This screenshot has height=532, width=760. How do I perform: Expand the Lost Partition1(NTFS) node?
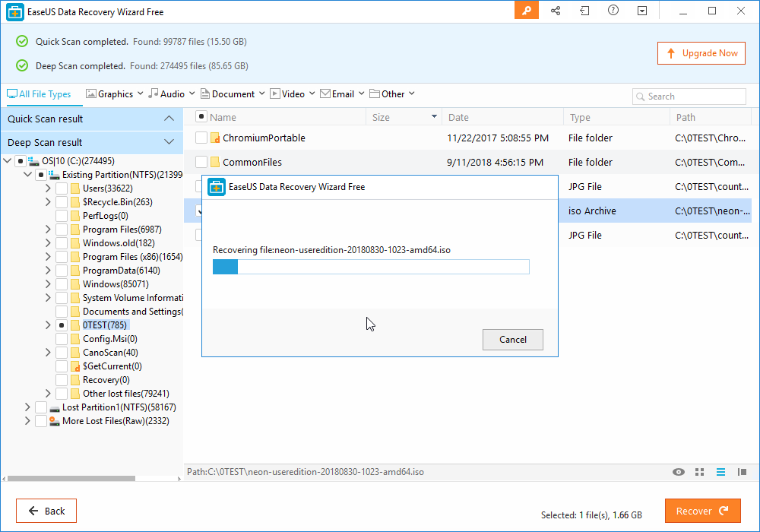pos(27,407)
